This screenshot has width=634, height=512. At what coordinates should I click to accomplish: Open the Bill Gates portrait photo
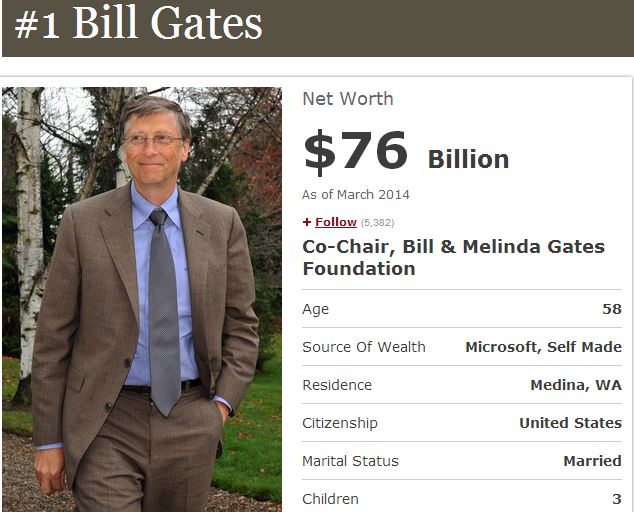[142, 299]
